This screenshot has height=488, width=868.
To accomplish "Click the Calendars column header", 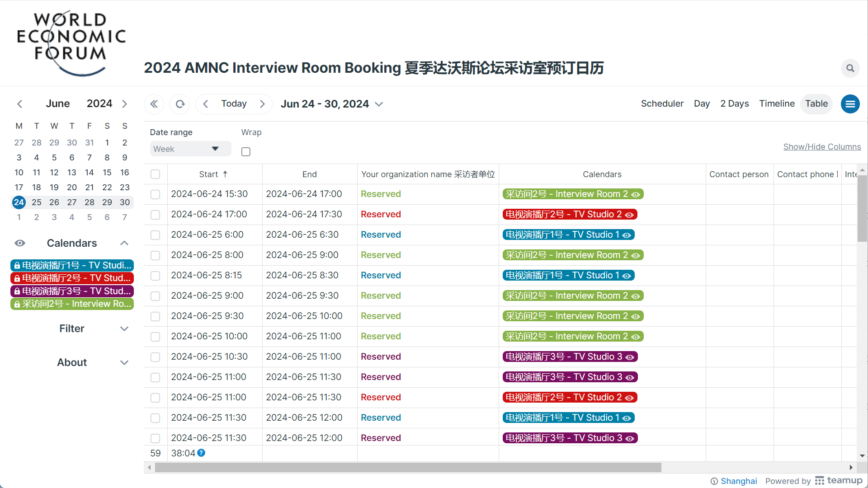I will 602,174.
